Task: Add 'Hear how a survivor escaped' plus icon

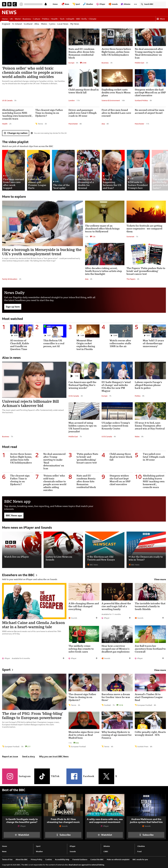Action: click(130, 658)
